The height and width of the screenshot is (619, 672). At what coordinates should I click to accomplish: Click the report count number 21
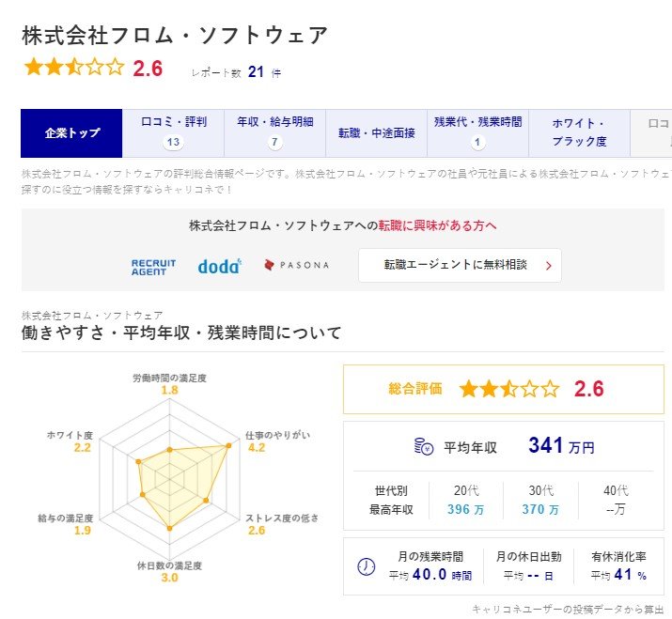(256, 72)
